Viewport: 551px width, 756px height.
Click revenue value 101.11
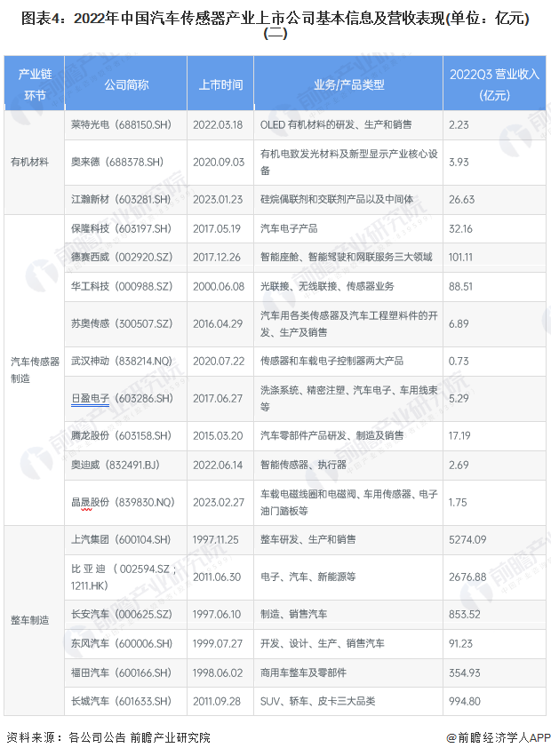460,258
